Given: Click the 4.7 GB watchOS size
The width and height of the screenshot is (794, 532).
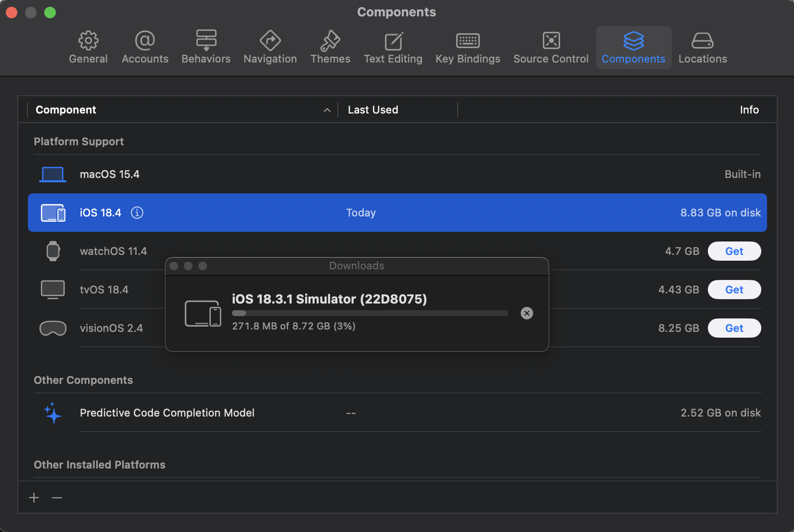Looking at the screenshot, I should tap(682, 251).
